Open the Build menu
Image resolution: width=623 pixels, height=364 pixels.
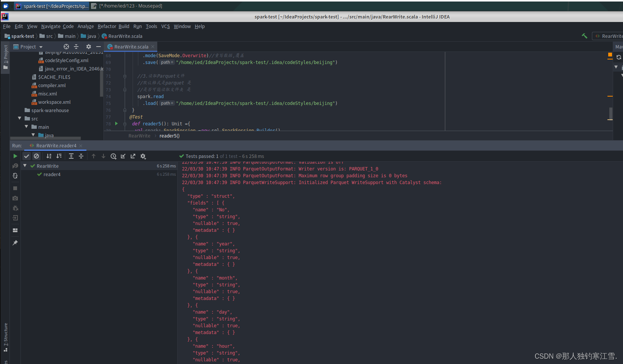124,27
